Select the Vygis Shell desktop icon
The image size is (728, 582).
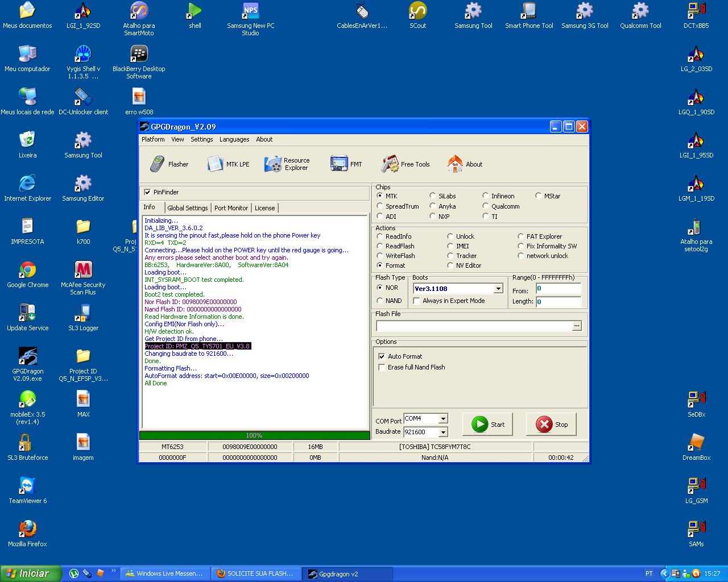[x=83, y=63]
